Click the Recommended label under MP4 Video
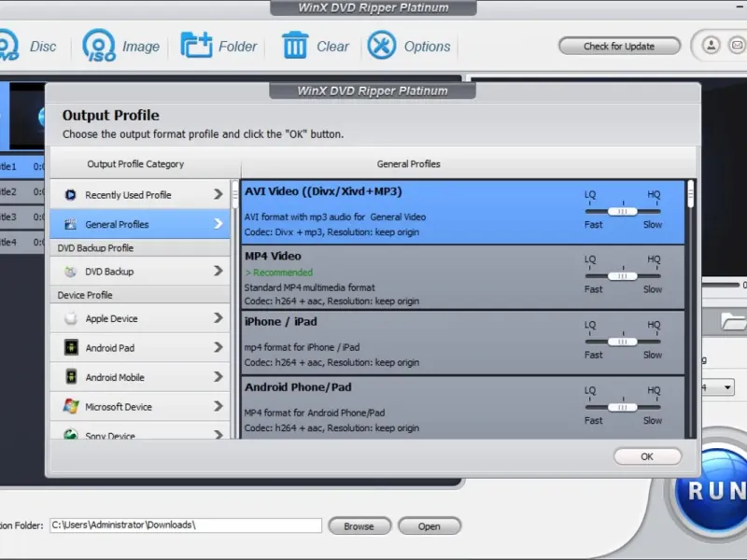 [279, 273]
